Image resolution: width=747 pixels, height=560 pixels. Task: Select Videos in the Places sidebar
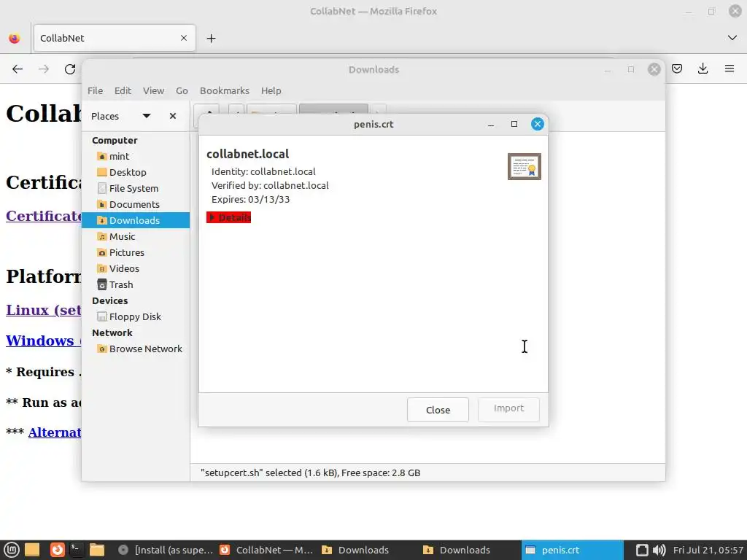click(x=136, y=268)
